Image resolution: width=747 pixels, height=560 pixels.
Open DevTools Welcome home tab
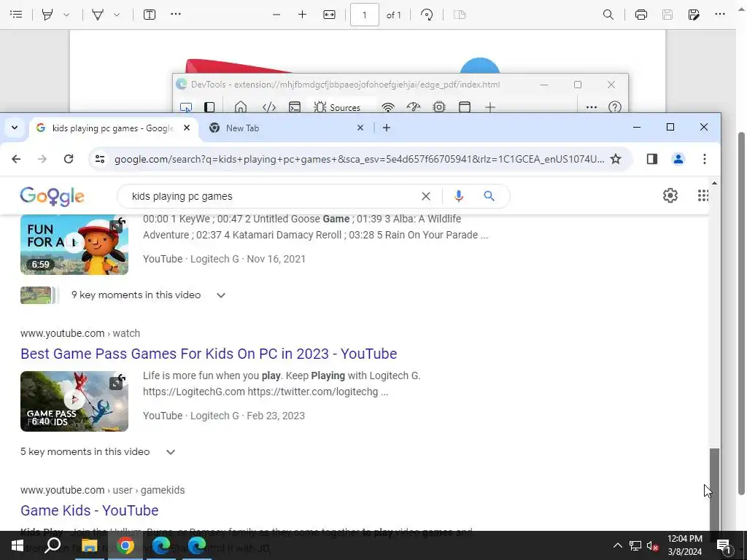coord(241,107)
